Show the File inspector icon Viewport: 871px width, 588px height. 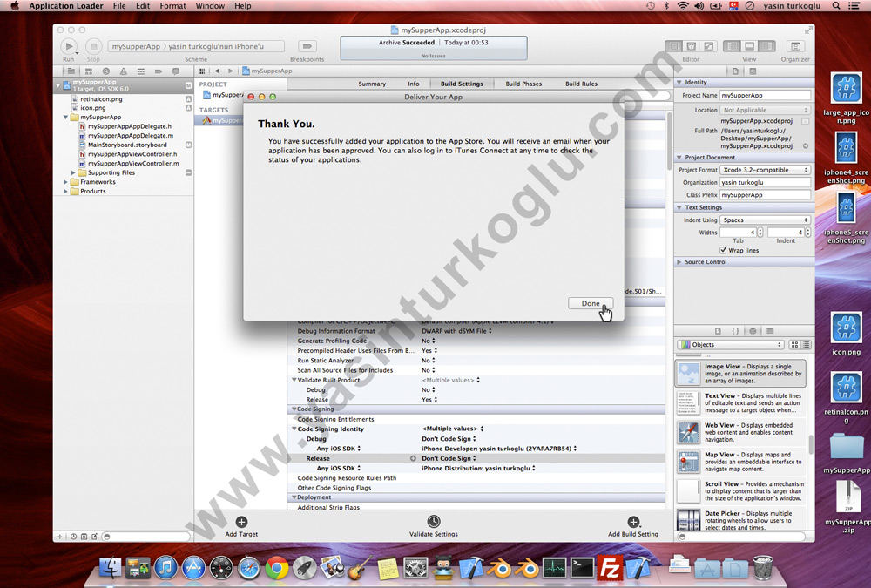735,71
